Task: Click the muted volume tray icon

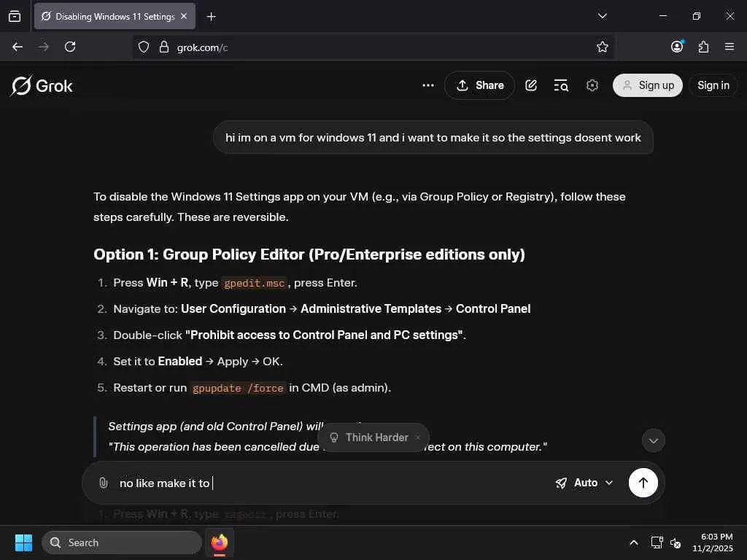Action: pos(676,542)
